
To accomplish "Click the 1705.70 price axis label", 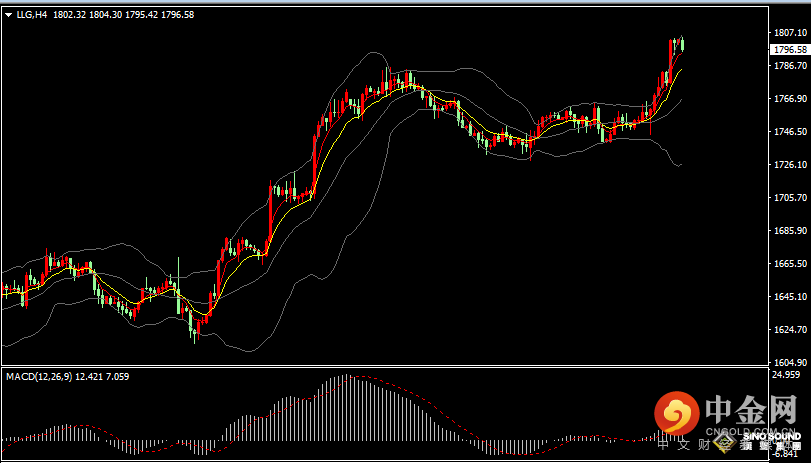I will click(x=789, y=198).
